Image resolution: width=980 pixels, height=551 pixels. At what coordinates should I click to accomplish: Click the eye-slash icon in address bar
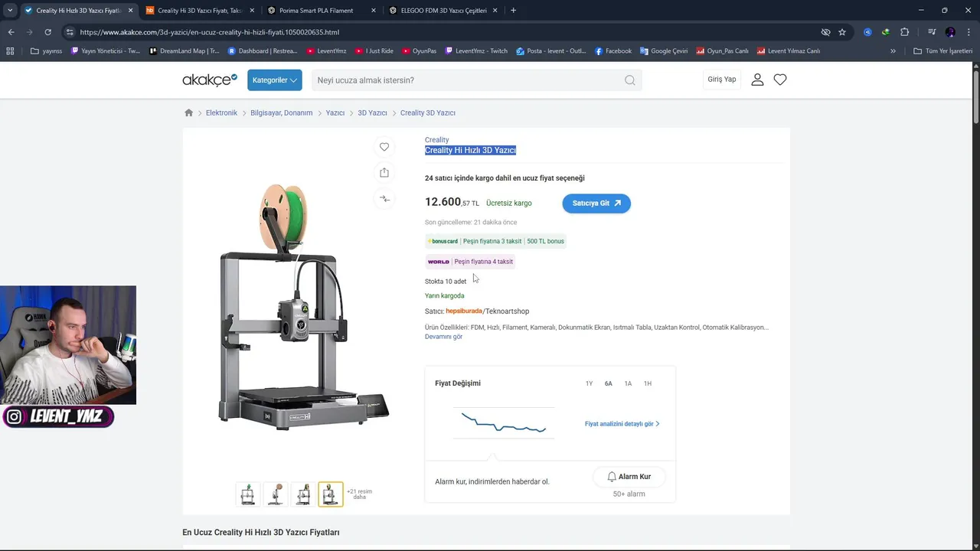[x=825, y=32]
